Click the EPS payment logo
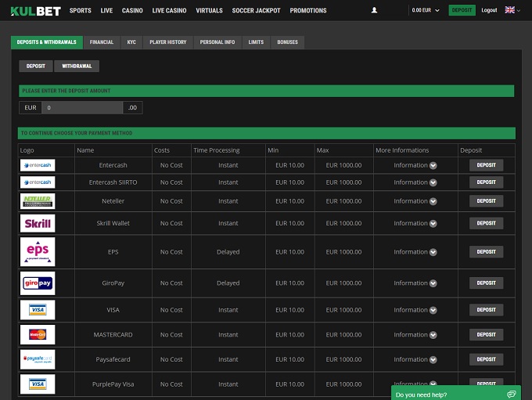Screen dimensions: 532x400 [x=38, y=251]
